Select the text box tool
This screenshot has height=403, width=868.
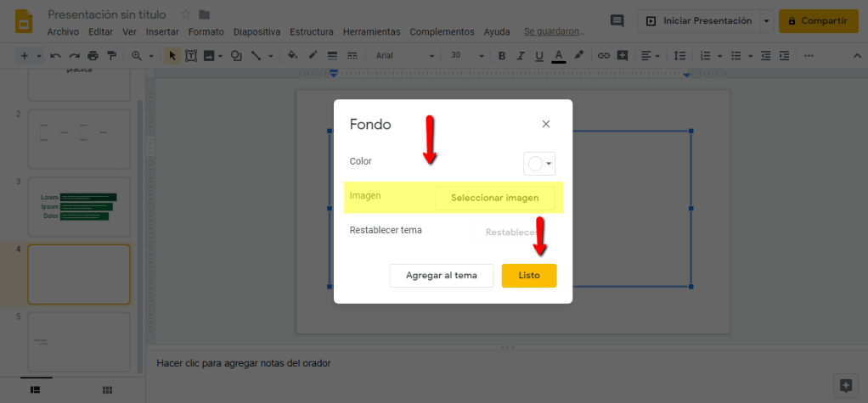[191, 56]
